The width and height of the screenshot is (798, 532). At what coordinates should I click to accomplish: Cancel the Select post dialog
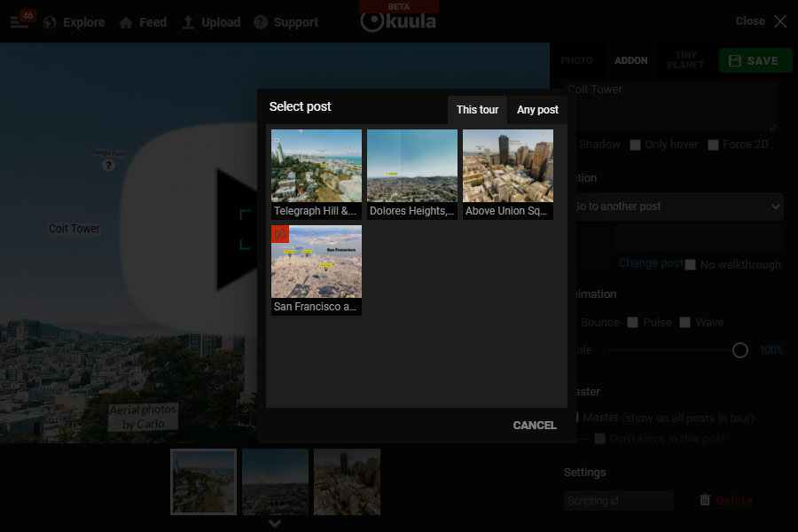[x=535, y=425]
